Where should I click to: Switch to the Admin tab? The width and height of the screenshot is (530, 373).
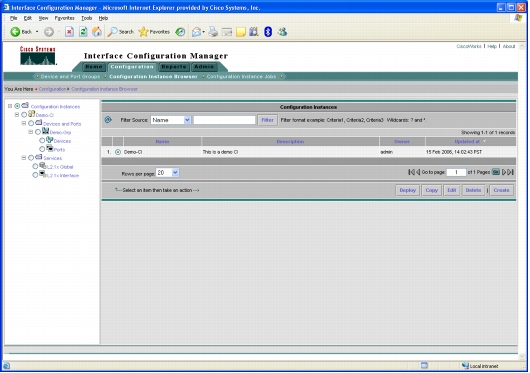(204, 67)
